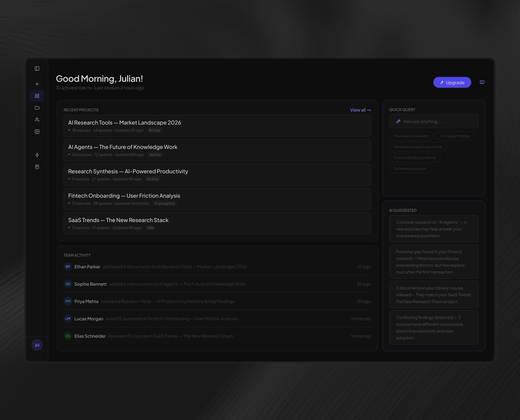Select Summarize sources chip
Viewport: 520px width, 420px height.
tap(410, 169)
